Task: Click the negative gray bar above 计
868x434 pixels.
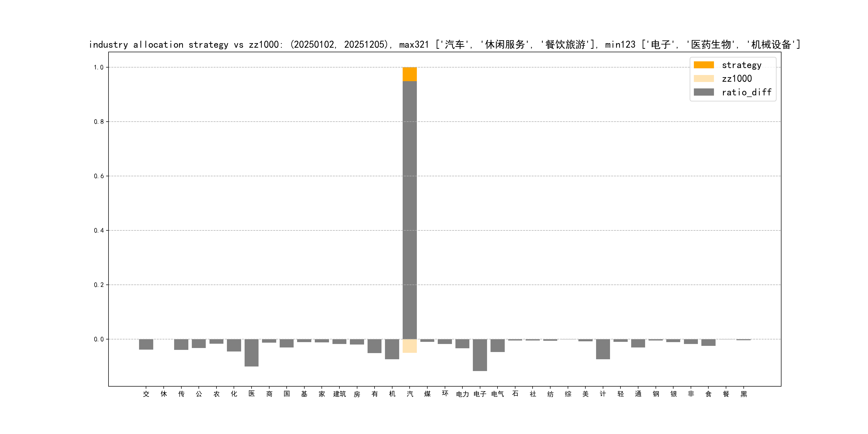Action: click(x=603, y=349)
